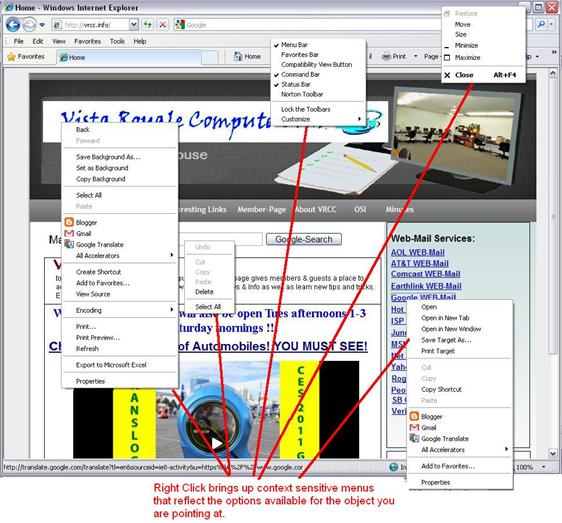Expand the address bar dropdown arrow
The image size is (562, 523).
[134, 25]
